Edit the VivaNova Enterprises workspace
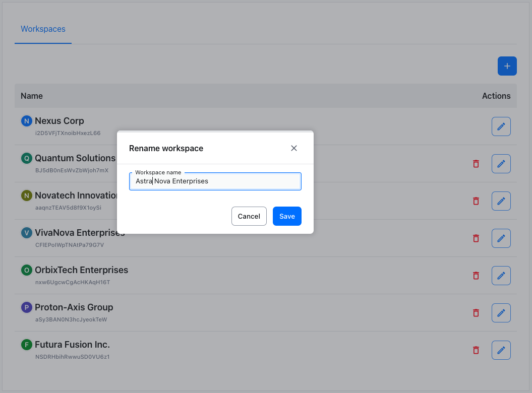Image resolution: width=532 pixels, height=393 pixels. 501,238
